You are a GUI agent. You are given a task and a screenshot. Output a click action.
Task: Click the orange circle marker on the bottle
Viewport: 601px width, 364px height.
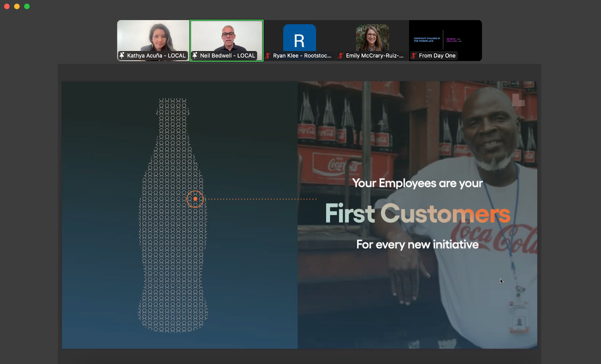tap(195, 199)
